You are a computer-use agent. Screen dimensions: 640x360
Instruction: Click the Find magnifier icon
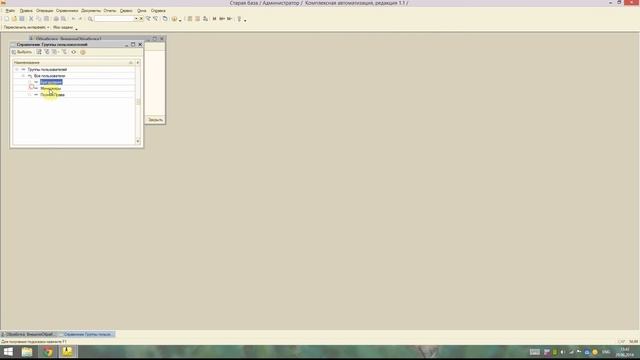[x=90, y=19]
